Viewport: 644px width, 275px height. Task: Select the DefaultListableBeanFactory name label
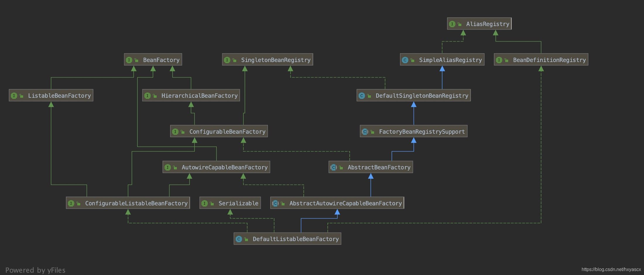[296, 239]
